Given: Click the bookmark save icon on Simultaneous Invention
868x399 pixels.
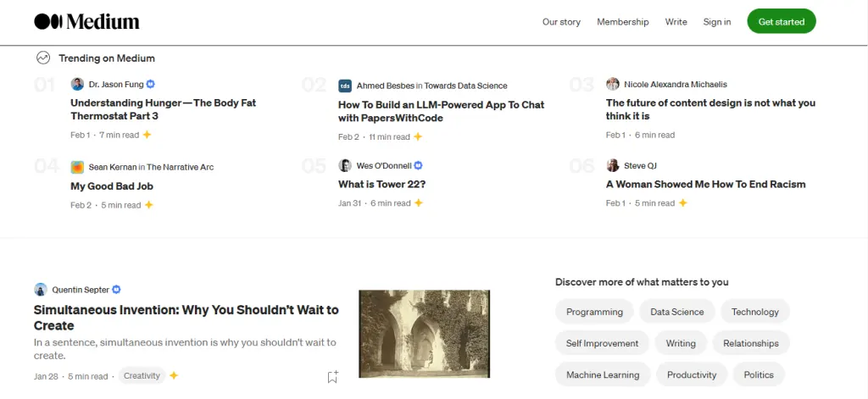Looking at the screenshot, I should (332, 377).
